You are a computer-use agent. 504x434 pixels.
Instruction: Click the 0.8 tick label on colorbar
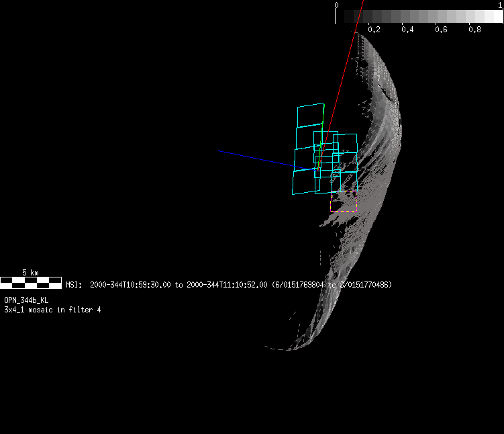(x=474, y=30)
